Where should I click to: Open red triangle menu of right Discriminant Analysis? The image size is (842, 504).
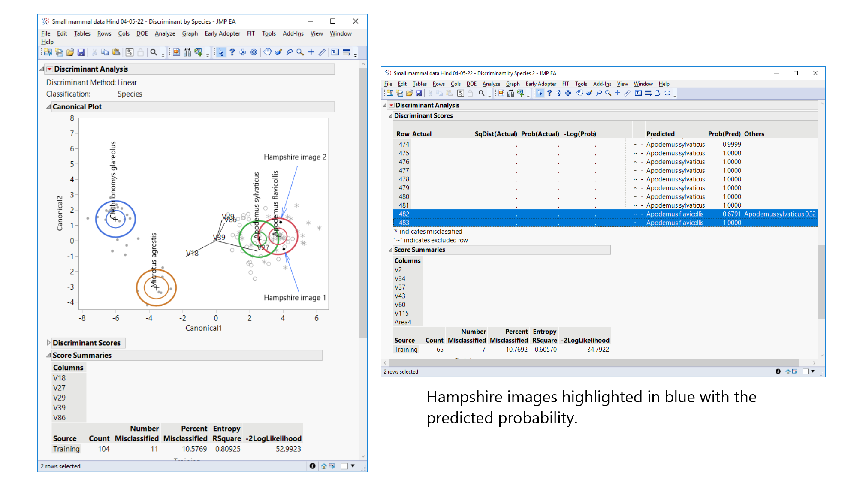(391, 105)
